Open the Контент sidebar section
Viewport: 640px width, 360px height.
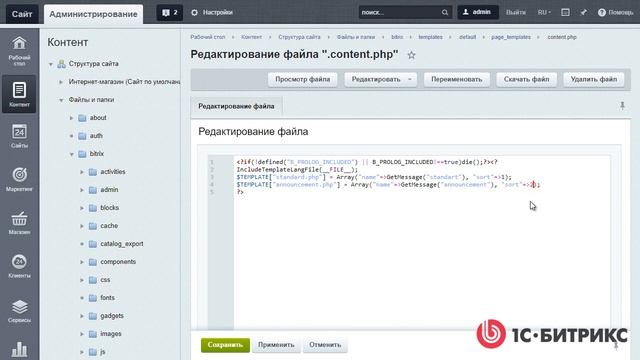19,94
